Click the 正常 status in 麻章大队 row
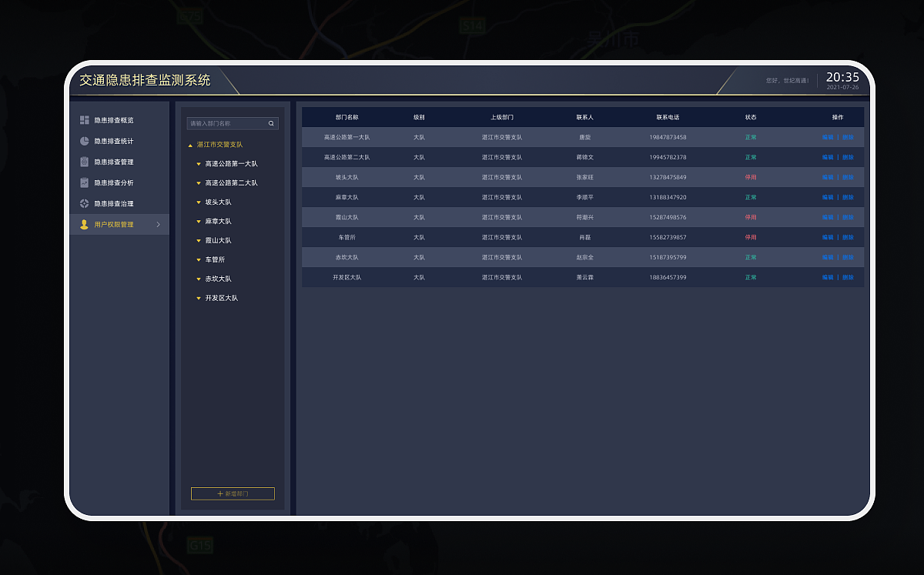The width and height of the screenshot is (924, 575). 751,197
